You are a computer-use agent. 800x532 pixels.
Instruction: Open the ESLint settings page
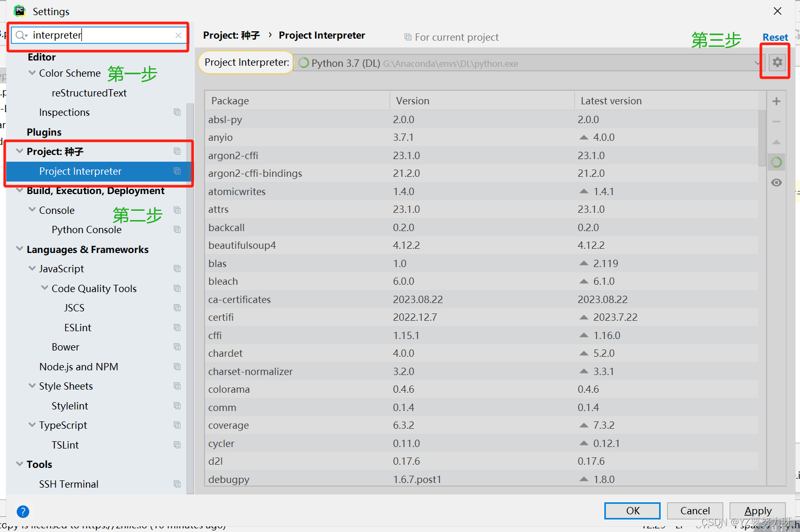pos(78,328)
